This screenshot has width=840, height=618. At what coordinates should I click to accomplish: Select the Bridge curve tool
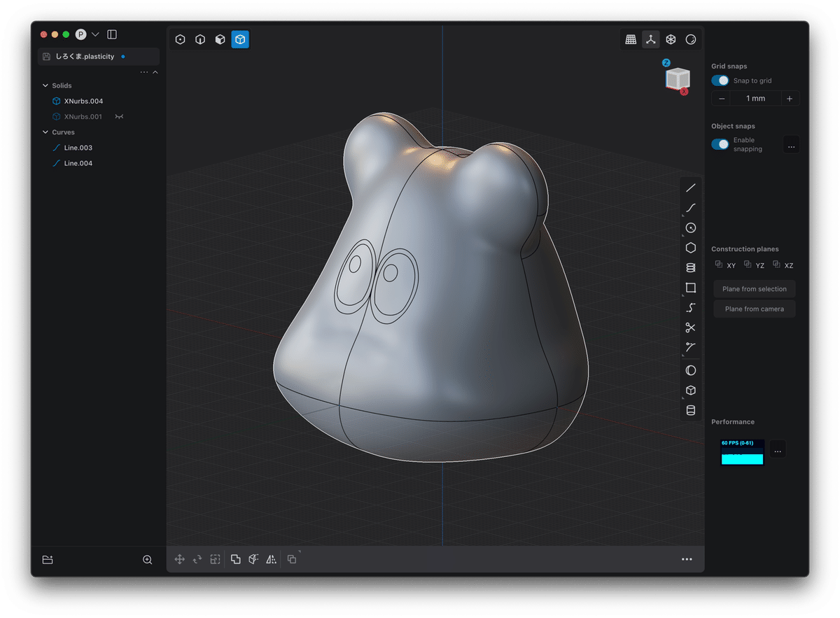(691, 307)
